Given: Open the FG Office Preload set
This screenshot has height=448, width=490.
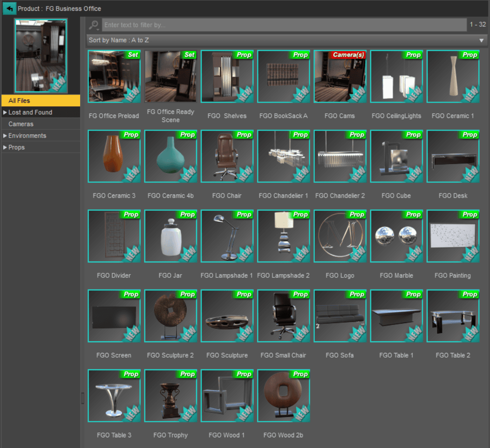Looking at the screenshot, I should point(114,76).
